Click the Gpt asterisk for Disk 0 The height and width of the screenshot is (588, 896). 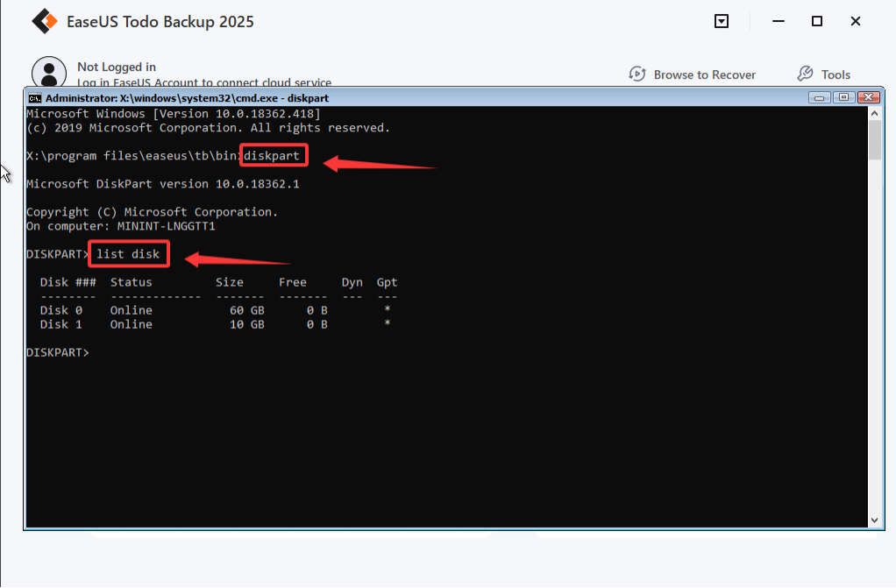click(388, 309)
